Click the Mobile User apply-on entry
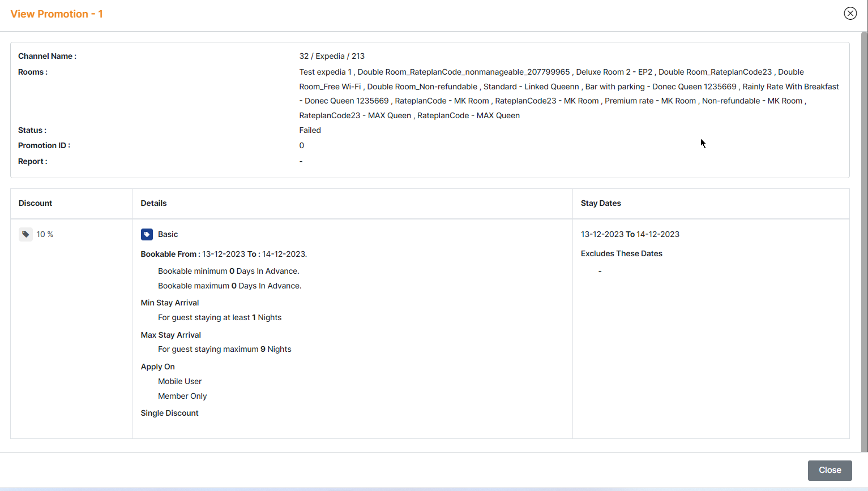Screen dimensions: 868x491 [x=179, y=381]
